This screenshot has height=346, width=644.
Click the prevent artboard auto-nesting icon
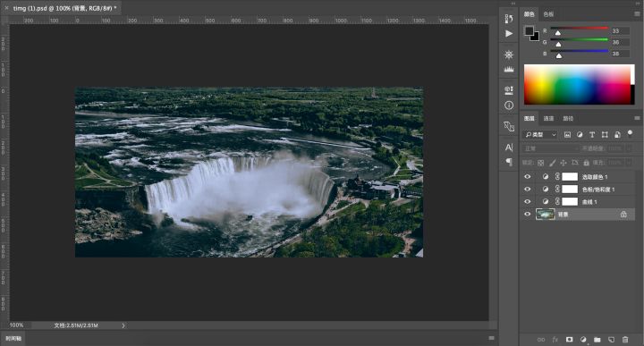pyautogui.click(x=574, y=163)
